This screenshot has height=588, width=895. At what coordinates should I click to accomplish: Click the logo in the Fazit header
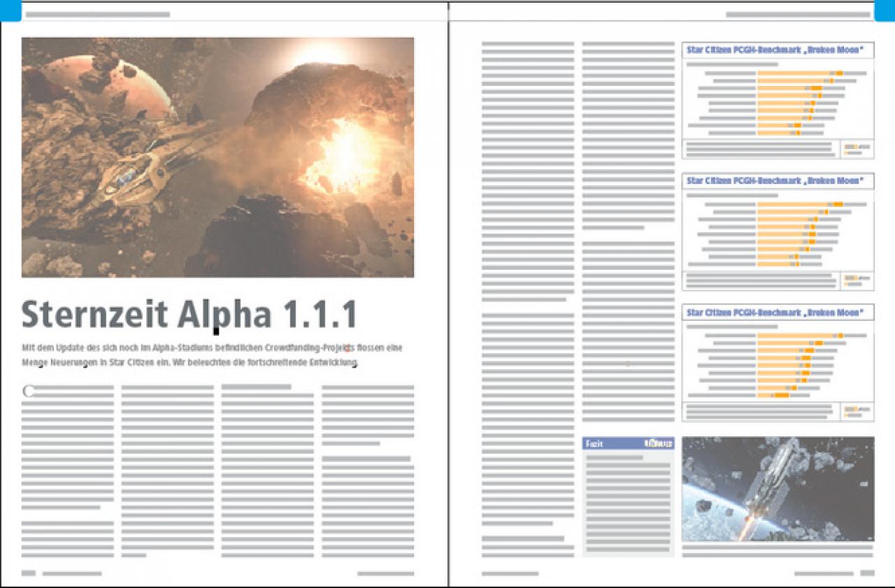pyautogui.click(x=658, y=443)
